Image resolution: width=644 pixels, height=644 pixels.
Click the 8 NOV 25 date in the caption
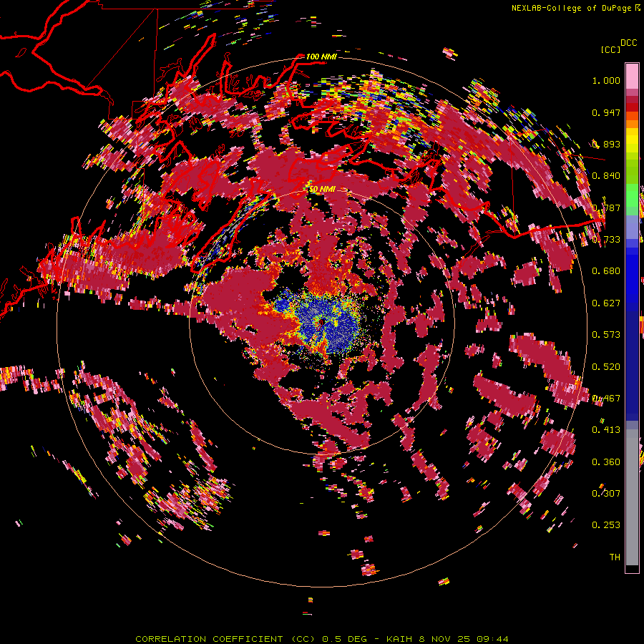[x=445, y=639]
